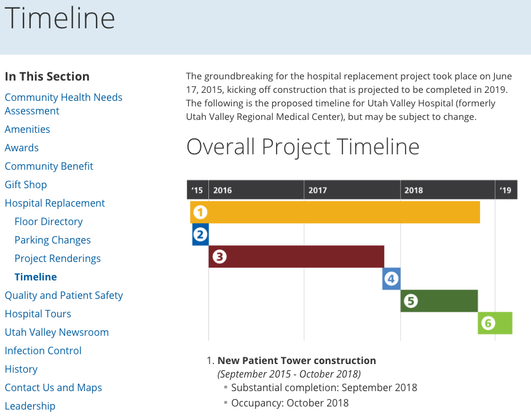View the Parking Changes page
The width and height of the screenshot is (531, 420).
[52, 240]
